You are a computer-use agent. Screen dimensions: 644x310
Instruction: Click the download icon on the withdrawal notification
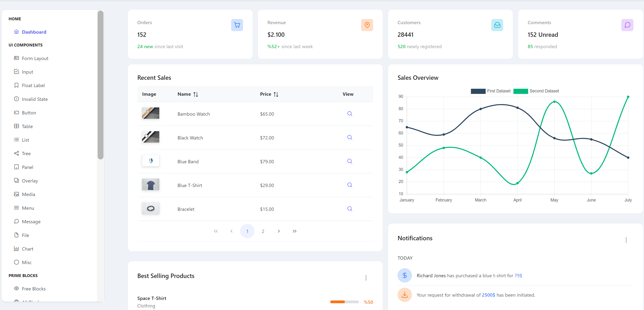[x=404, y=295]
